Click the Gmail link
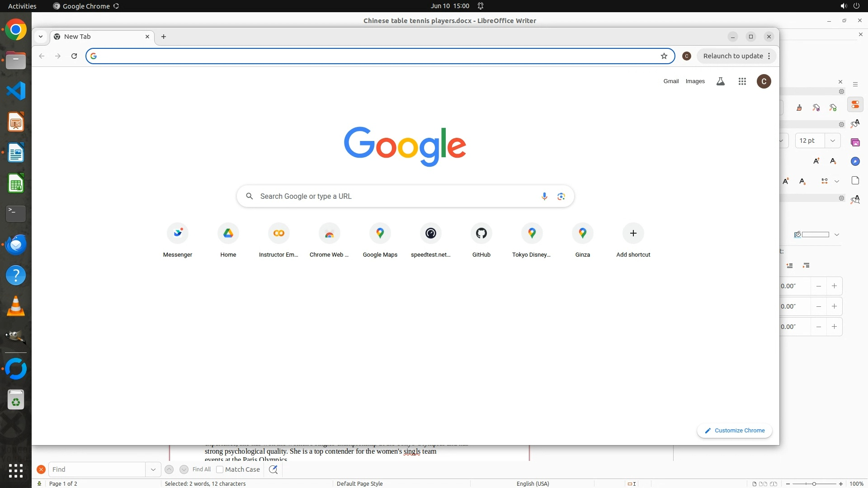This screenshot has width=868, height=488. [671, 81]
